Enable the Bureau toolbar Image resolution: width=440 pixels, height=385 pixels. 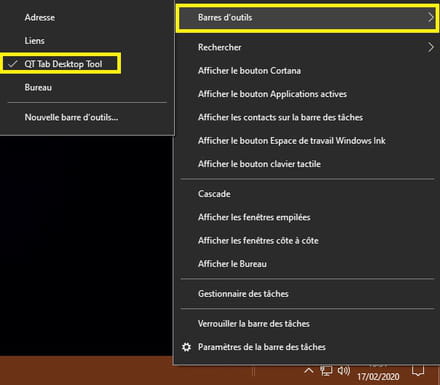[x=87, y=87]
